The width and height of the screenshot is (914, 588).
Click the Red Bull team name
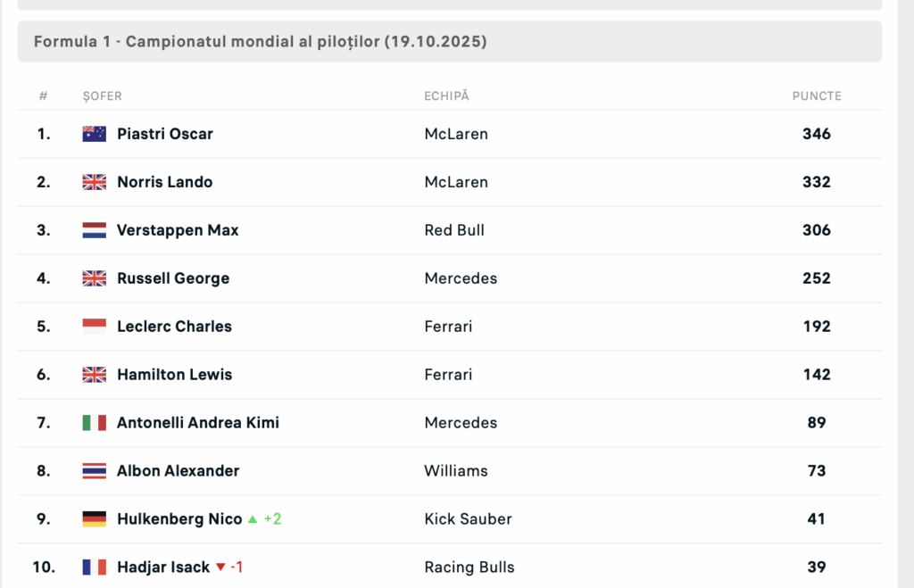[x=454, y=230]
